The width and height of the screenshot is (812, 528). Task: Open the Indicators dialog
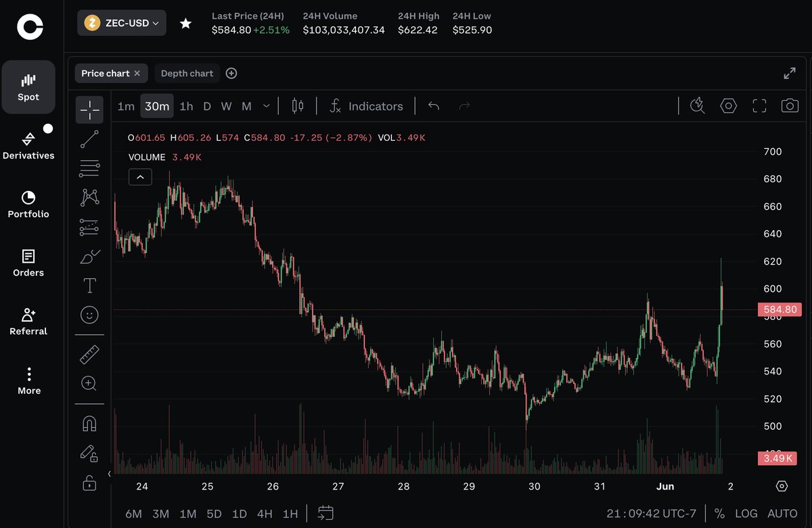point(366,106)
